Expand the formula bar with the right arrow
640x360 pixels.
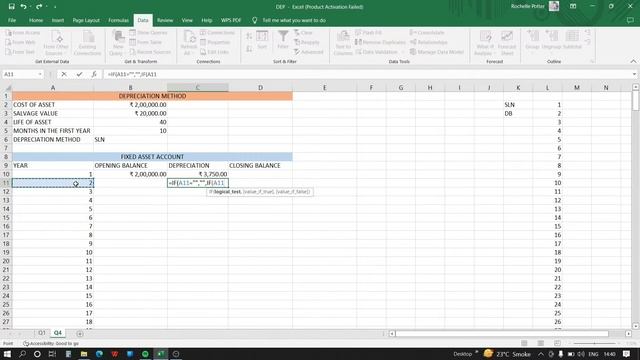coord(634,74)
